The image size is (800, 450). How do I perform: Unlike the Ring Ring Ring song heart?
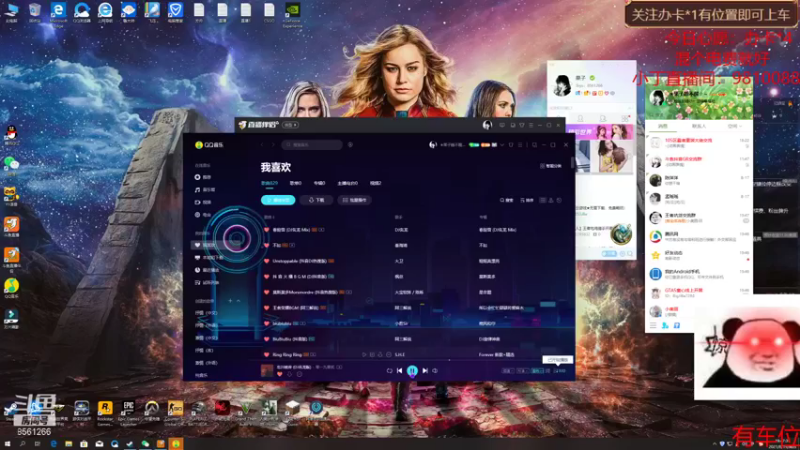pos(266,355)
